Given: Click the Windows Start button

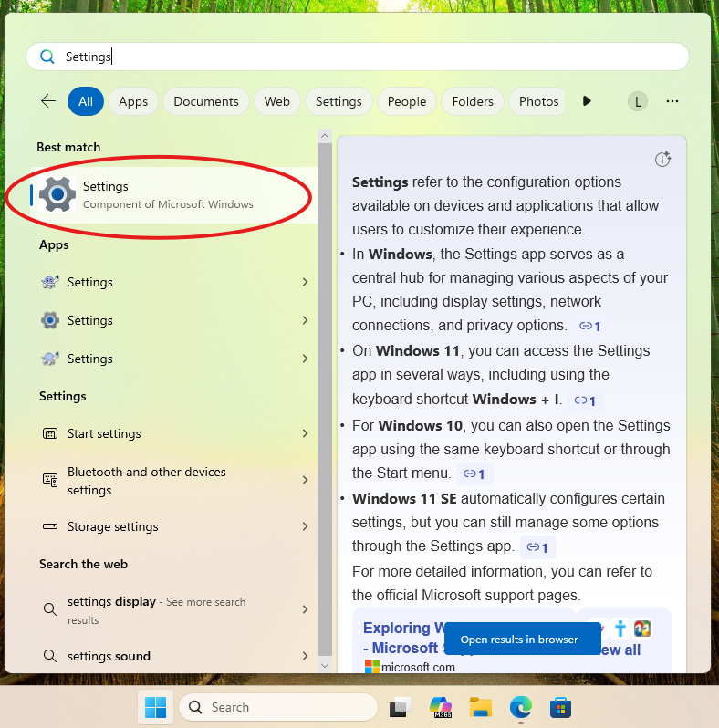Looking at the screenshot, I should 155,707.
